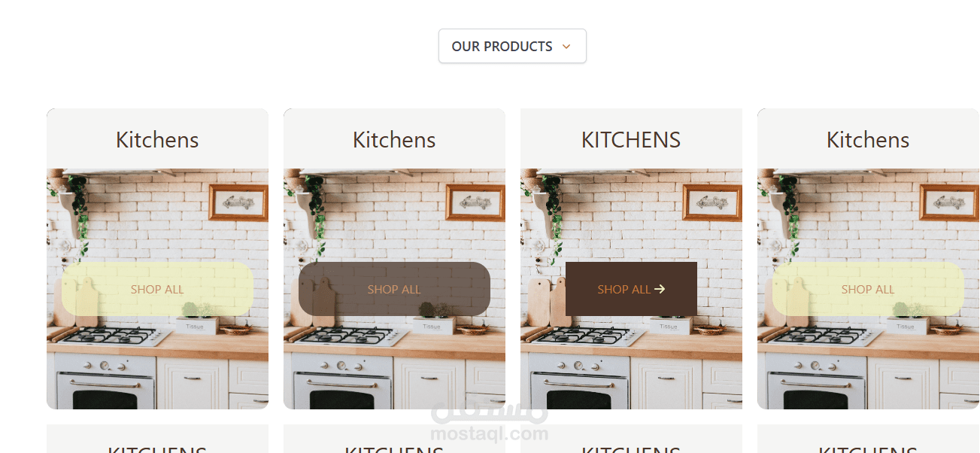This screenshot has height=453, width=980.
Task: Select the bottom-row KITCHENS title under second card
Action: click(394, 449)
